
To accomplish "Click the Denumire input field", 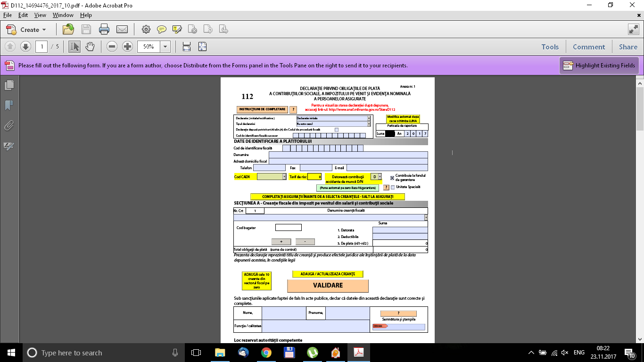I will pos(348,155).
